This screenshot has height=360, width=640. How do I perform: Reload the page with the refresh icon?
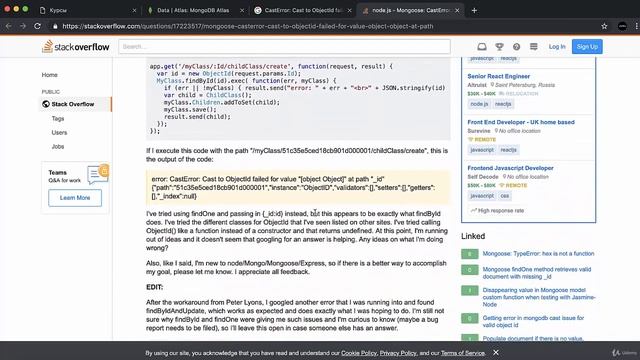[38, 26]
